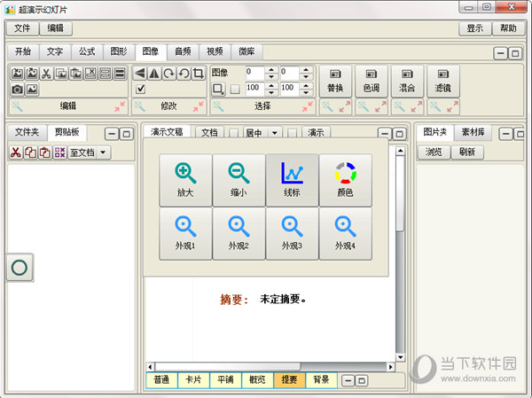Click the 放大 zoom in button

coord(185,180)
